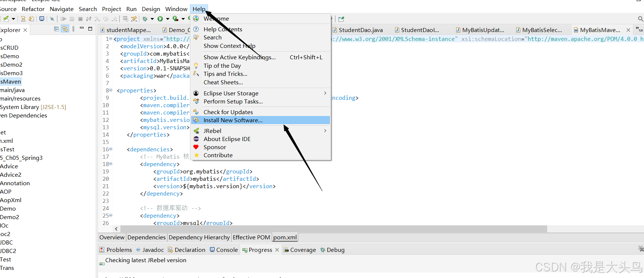Screen dimensions: 644x278
Task: Open the Dependencies tab of POM editor
Action: tap(147, 237)
